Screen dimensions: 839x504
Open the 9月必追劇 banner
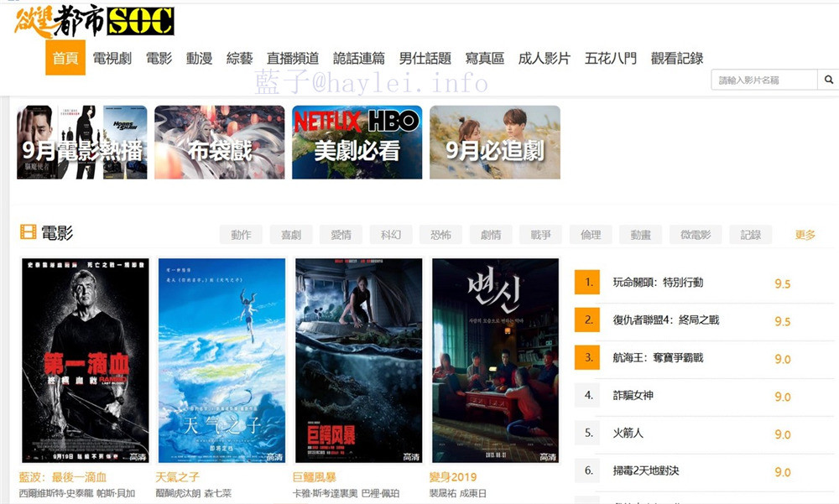495,143
